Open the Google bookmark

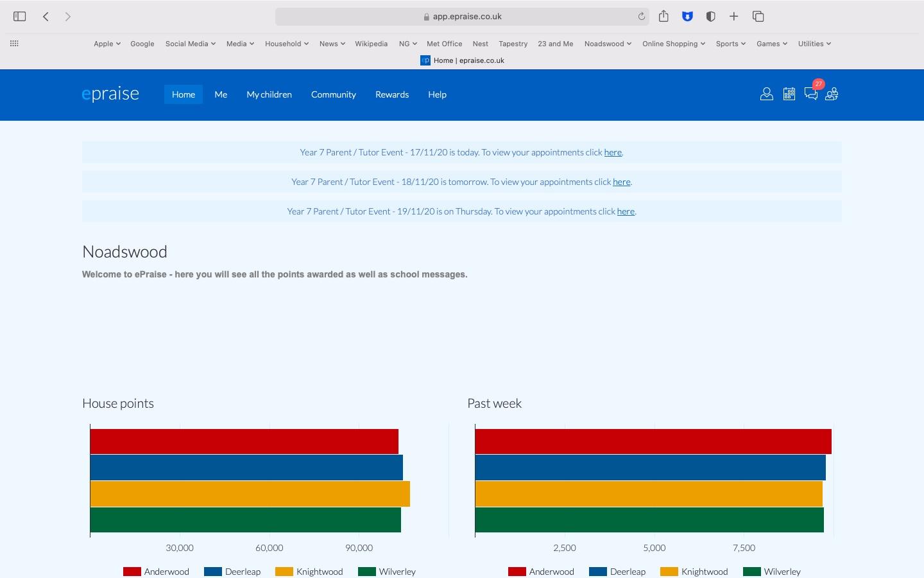(142, 44)
